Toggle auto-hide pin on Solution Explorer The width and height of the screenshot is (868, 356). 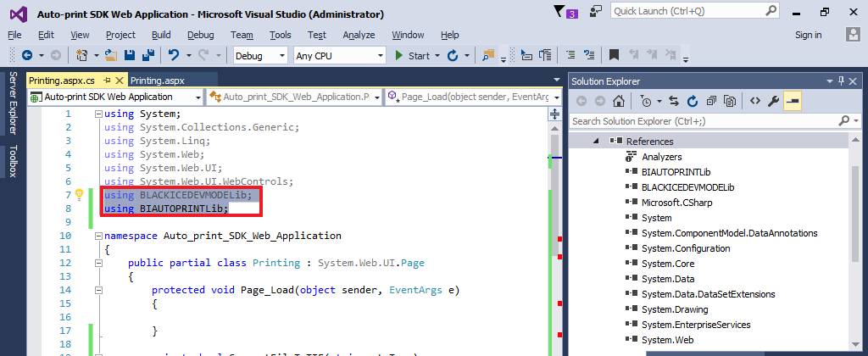point(841,81)
